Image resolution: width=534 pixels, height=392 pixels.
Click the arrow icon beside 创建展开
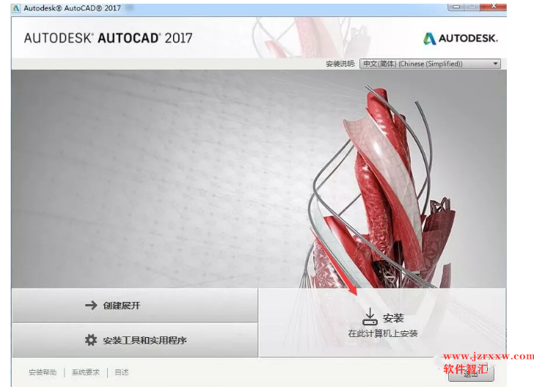(x=91, y=306)
